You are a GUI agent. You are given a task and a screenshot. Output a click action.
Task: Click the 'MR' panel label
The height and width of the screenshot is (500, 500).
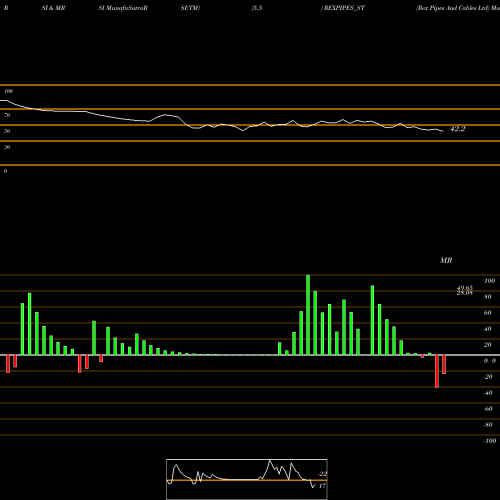[446, 260]
